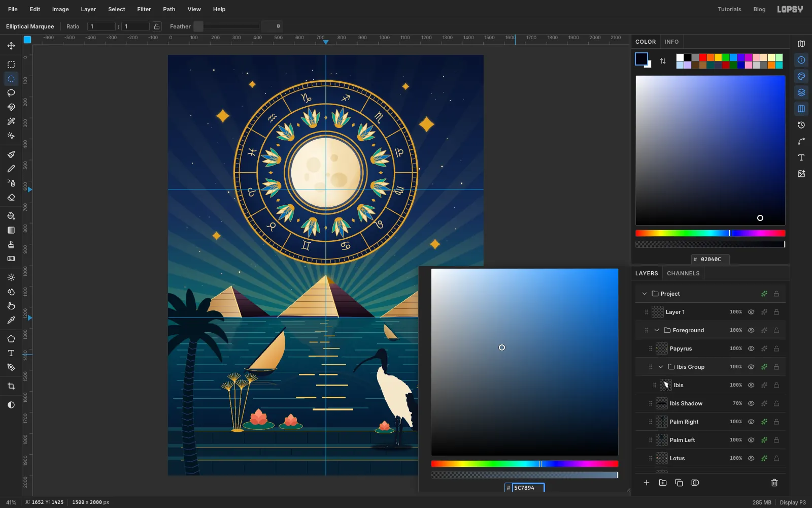Add a new layer with plus icon
This screenshot has width=812, height=508.
(x=647, y=483)
